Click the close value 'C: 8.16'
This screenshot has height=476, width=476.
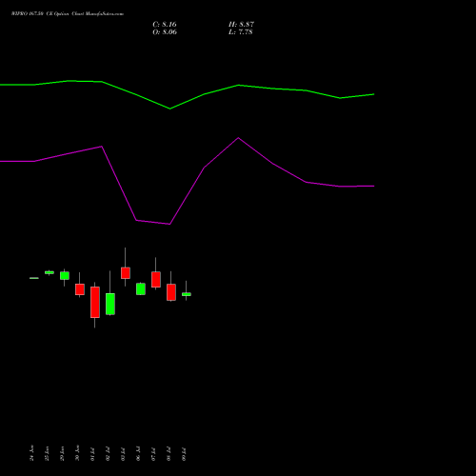click(x=165, y=25)
